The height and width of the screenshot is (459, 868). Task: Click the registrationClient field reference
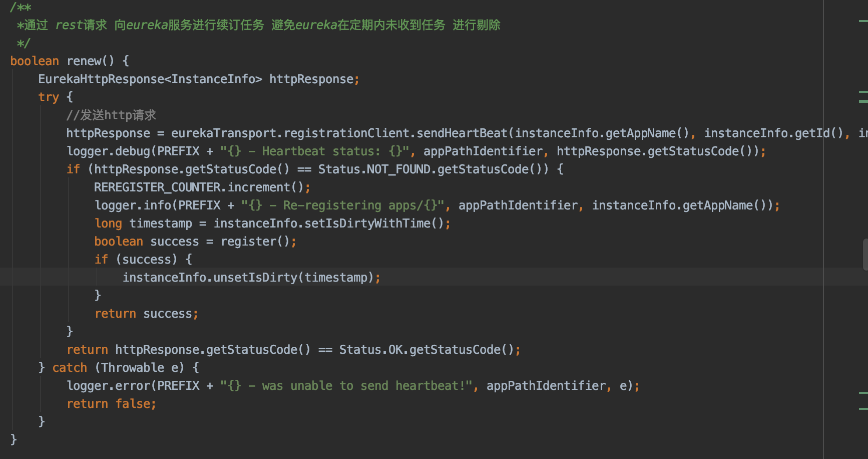[347, 133]
